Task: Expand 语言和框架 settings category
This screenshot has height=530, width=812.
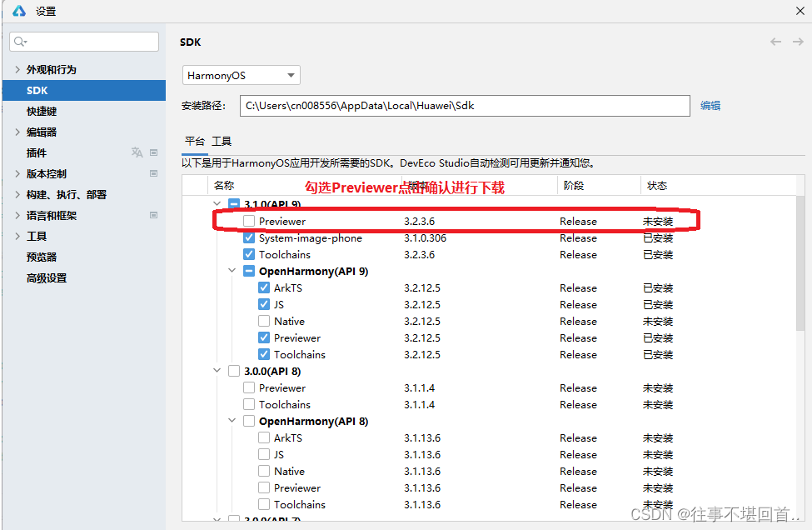Action: (17, 215)
